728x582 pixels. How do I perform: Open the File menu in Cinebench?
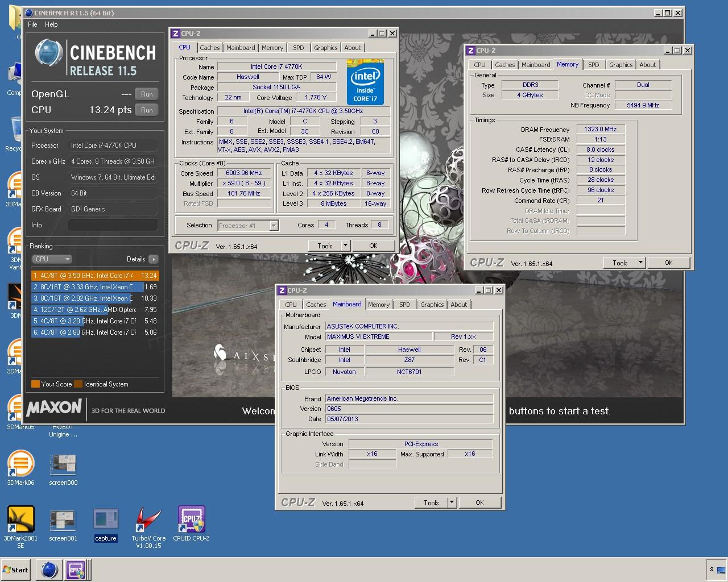pos(32,24)
